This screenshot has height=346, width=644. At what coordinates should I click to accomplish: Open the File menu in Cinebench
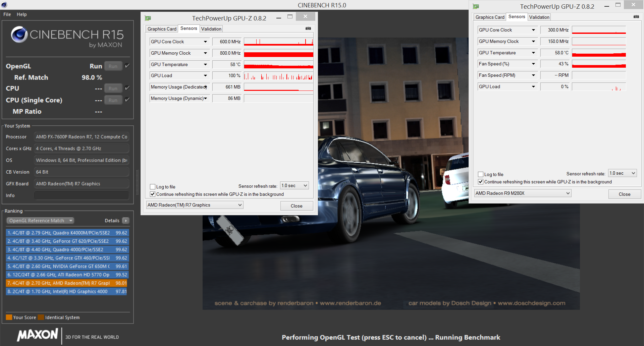click(7, 14)
